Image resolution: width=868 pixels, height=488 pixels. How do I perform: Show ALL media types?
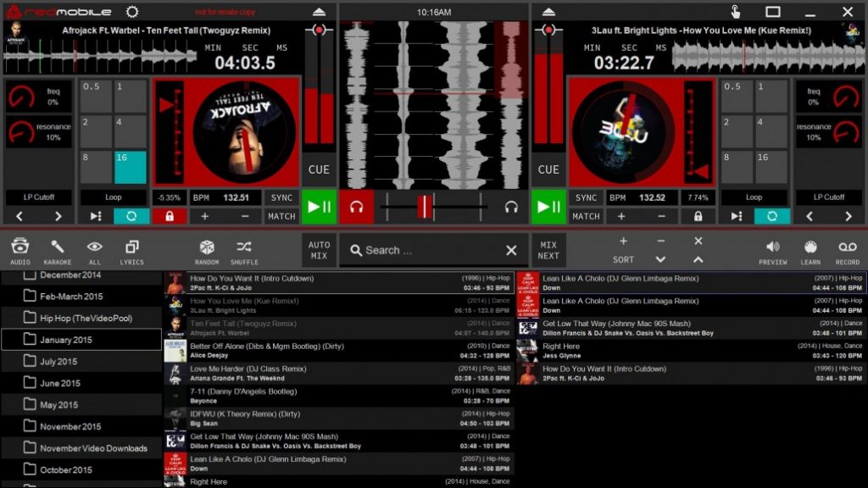click(x=95, y=251)
